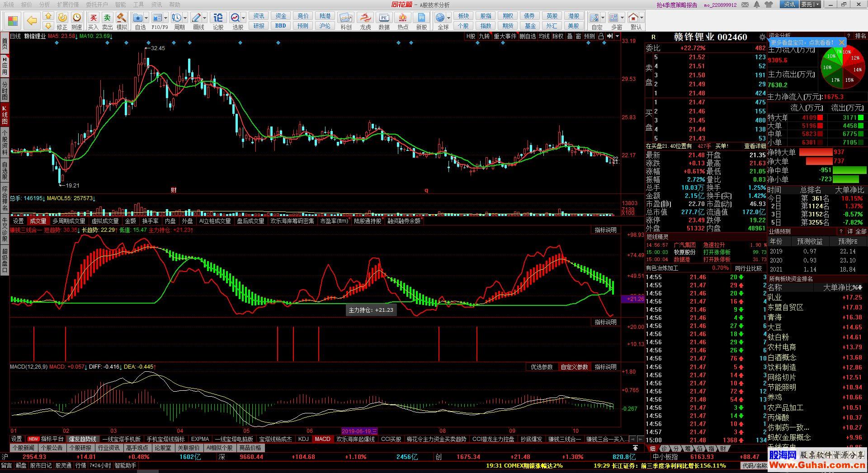Open the stock panel settings gear
This screenshot has width=868, height=473.
click(x=763, y=37)
